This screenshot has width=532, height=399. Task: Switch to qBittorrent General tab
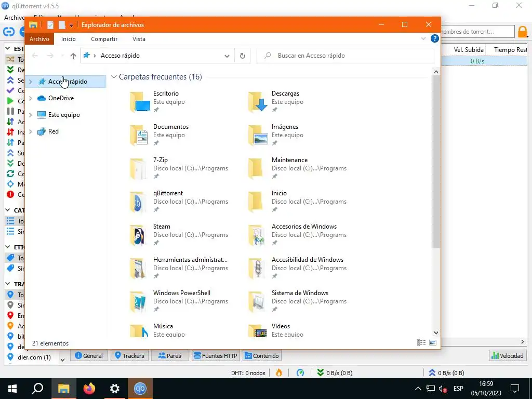point(89,355)
